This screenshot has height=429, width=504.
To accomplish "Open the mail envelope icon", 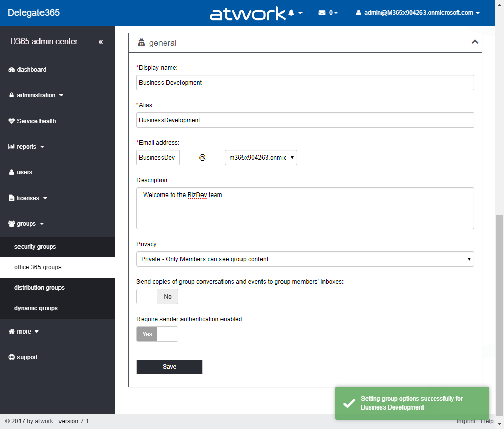I will coord(322,13).
